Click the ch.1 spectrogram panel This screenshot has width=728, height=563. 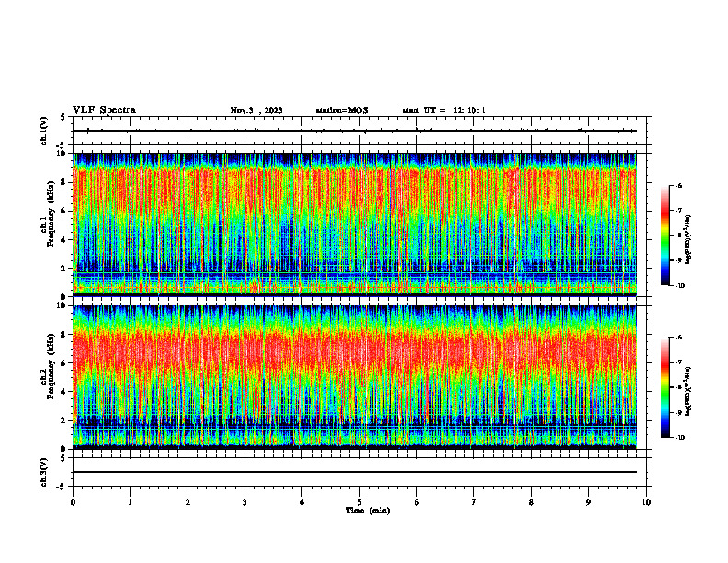point(355,224)
